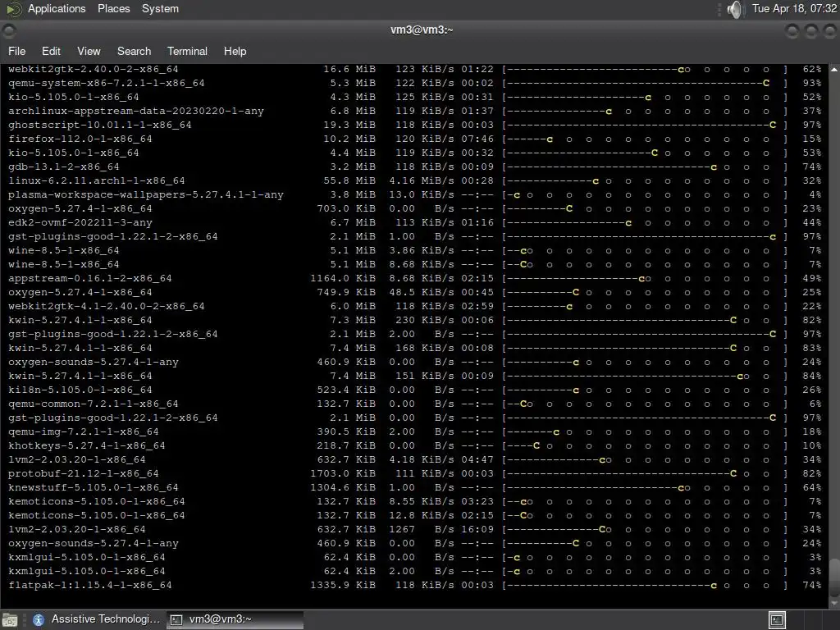
Task: Open window menu button left of title
Action: (x=8, y=31)
